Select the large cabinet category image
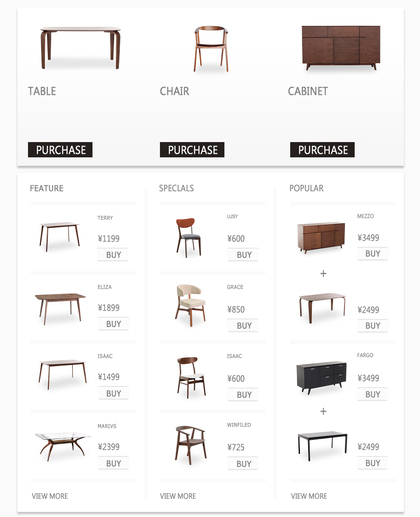This screenshot has width=420, height=517. 341,48
